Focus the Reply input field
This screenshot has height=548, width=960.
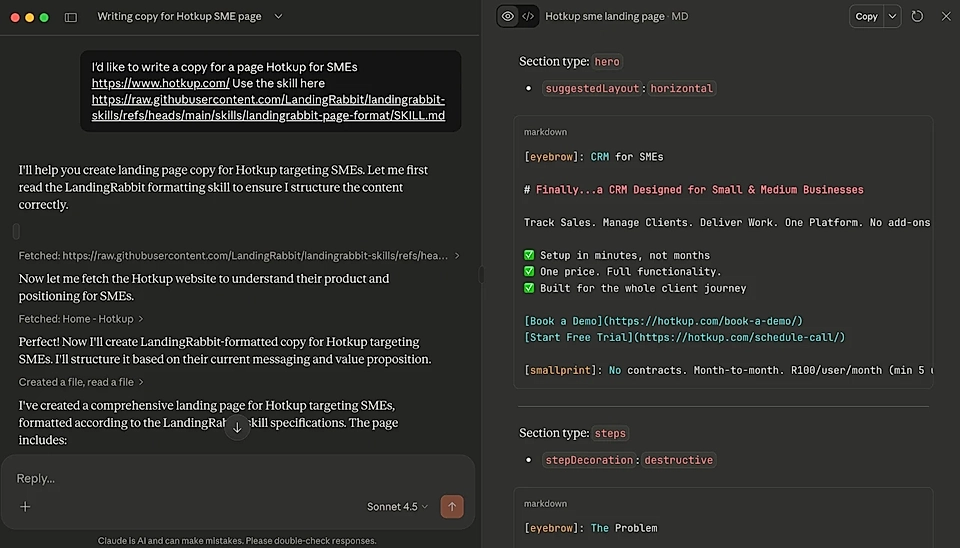click(x=238, y=478)
